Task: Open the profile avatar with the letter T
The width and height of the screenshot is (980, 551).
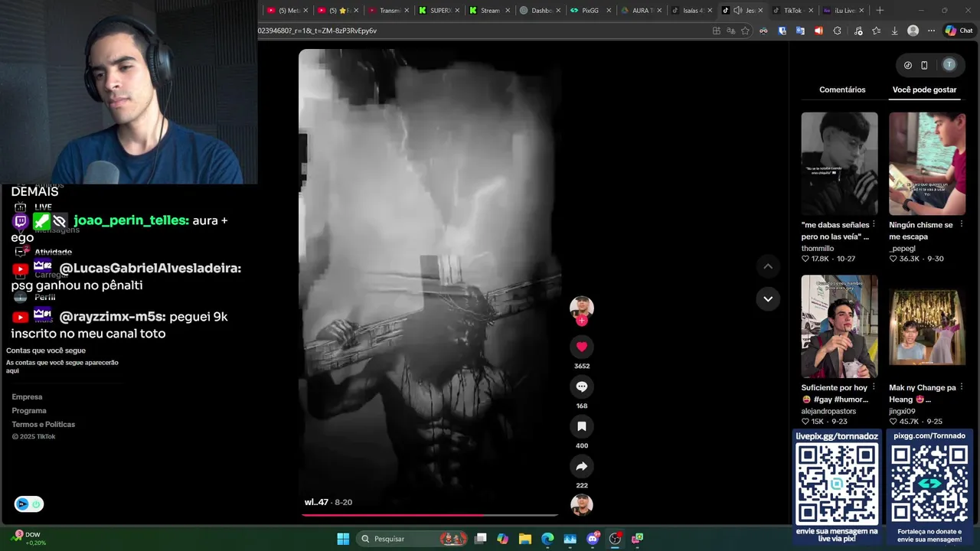Action: tap(949, 65)
